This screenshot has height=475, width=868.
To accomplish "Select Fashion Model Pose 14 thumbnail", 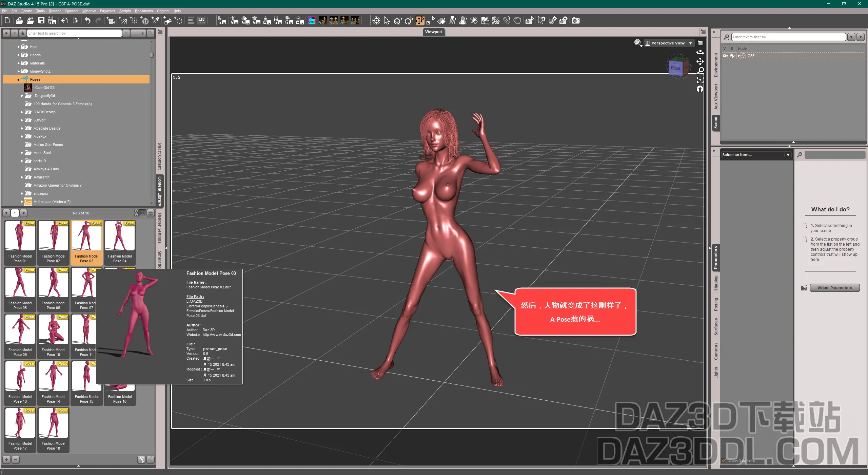I will pyautogui.click(x=53, y=383).
